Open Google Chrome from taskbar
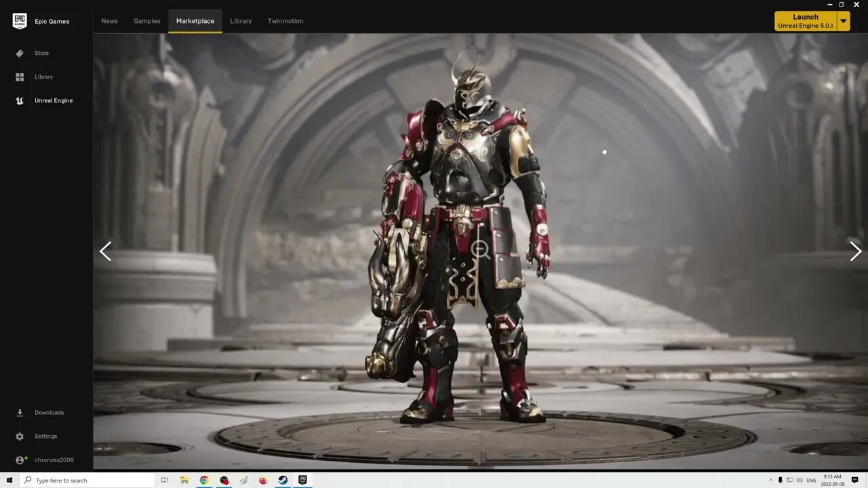The height and width of the screenshot is (488, 868). (204, 480)
